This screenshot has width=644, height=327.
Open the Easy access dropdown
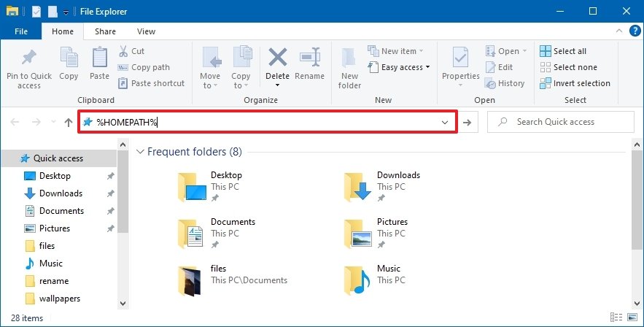click(399, 67)
